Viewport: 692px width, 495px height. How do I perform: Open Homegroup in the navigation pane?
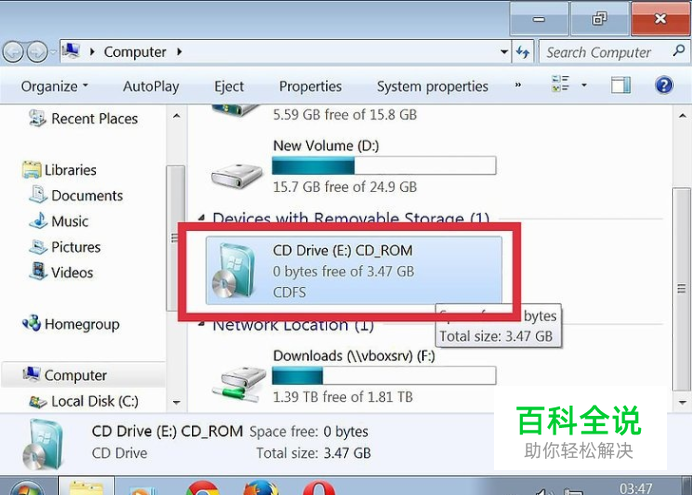82,324
